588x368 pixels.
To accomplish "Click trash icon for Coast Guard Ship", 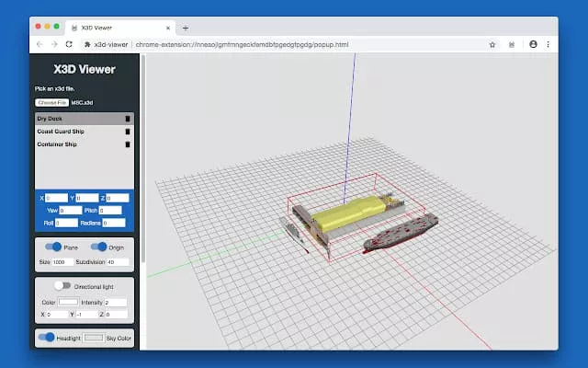I will [x=128, y=132].
